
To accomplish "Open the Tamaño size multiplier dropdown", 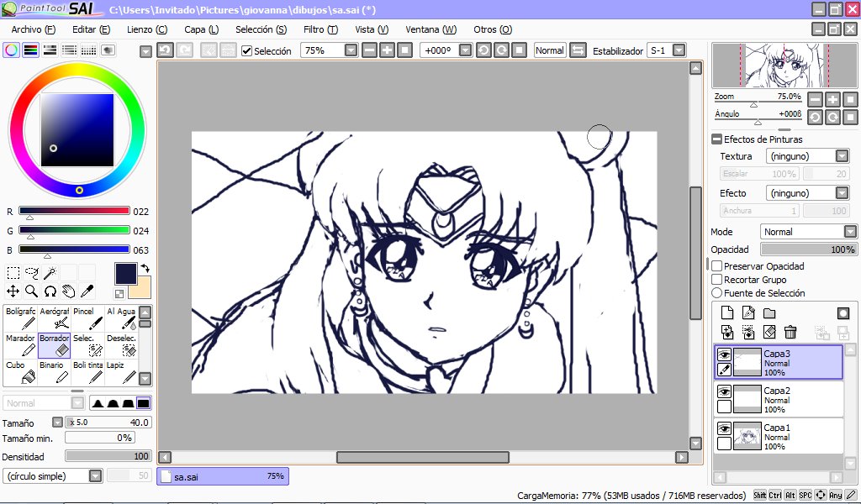I will [x=57, y=423].
